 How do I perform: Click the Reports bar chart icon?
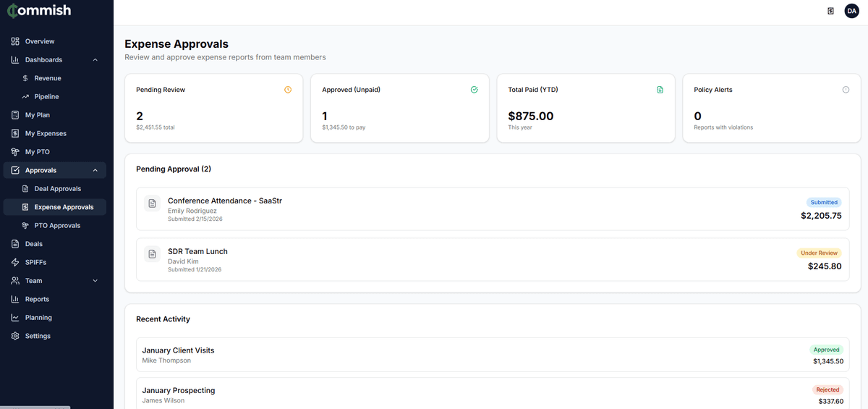(x=15, y=299)
